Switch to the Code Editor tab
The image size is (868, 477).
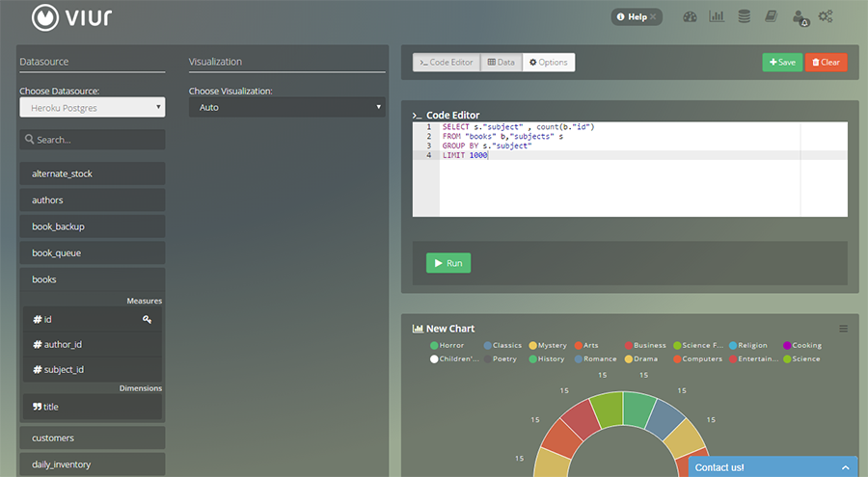pyautogui.click(x=447, y=62)
